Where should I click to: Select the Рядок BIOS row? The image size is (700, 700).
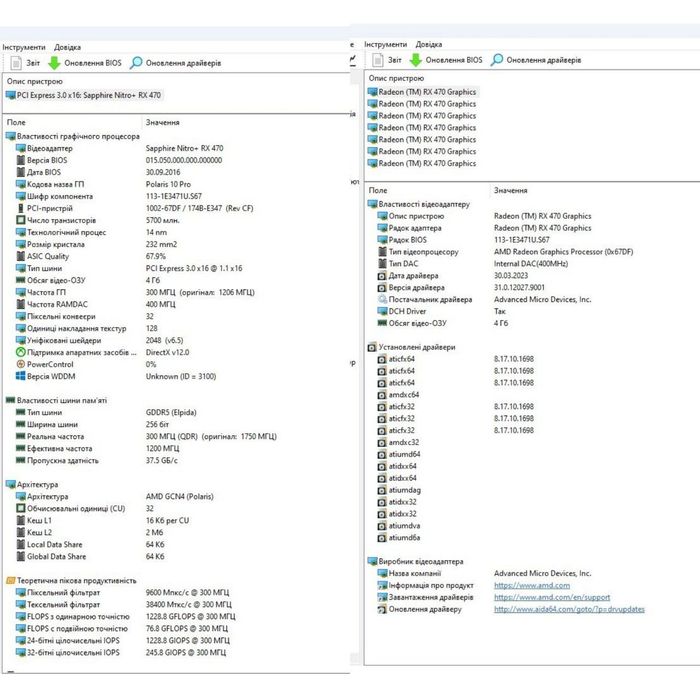[x=464, y=240]
